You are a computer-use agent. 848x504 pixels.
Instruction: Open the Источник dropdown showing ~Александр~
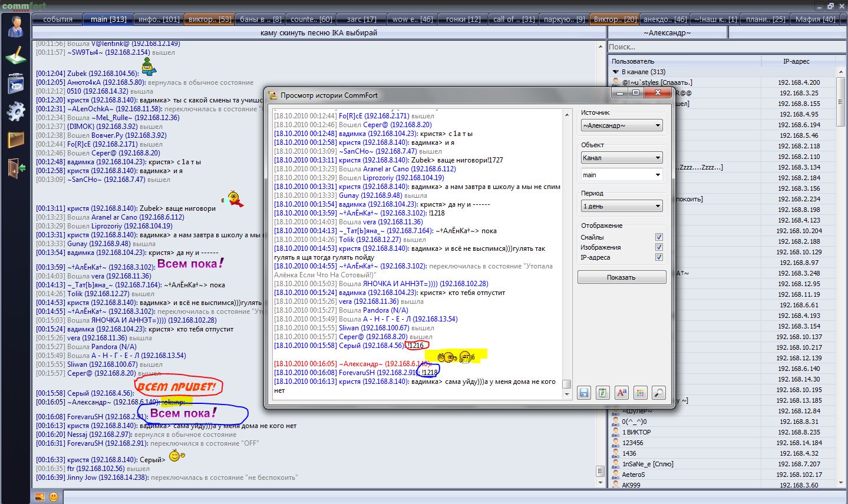tap(622, 125)
